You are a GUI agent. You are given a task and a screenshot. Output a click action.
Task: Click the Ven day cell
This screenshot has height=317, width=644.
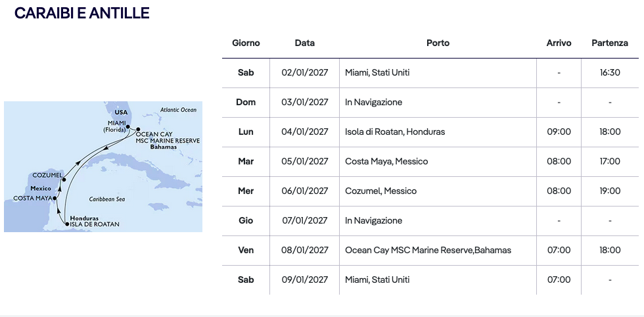click(246, 251)
